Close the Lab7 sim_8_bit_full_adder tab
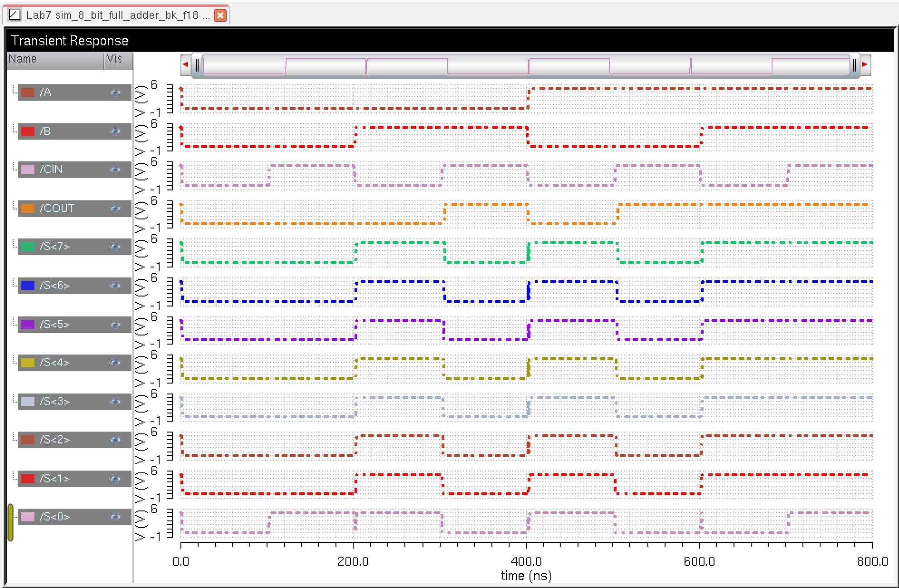Screen dimensions: 899x588 tap(220, 15)
